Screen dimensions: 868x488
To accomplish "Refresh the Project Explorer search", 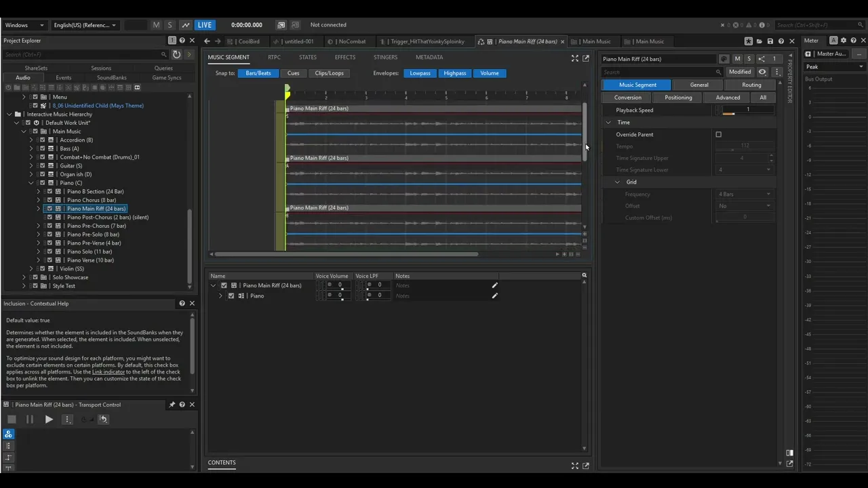I will pos(176,54).
